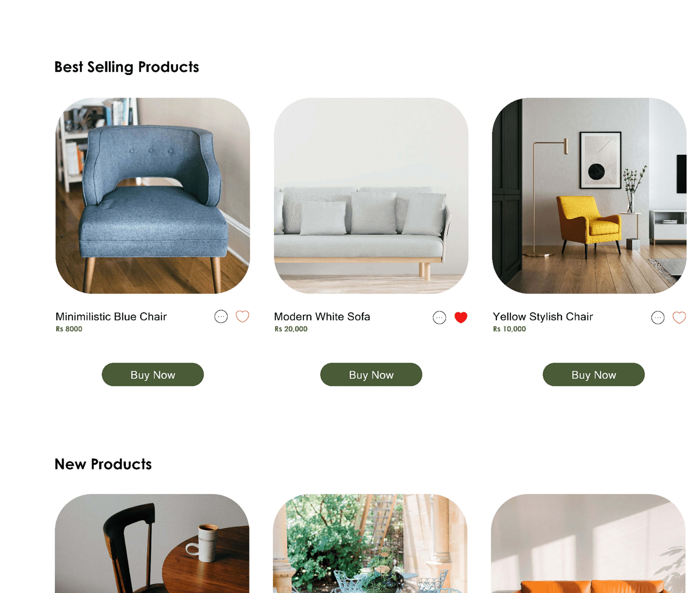Screen dimensions: 700x593
Task: Open the blue chair product image
Action: 153,196
